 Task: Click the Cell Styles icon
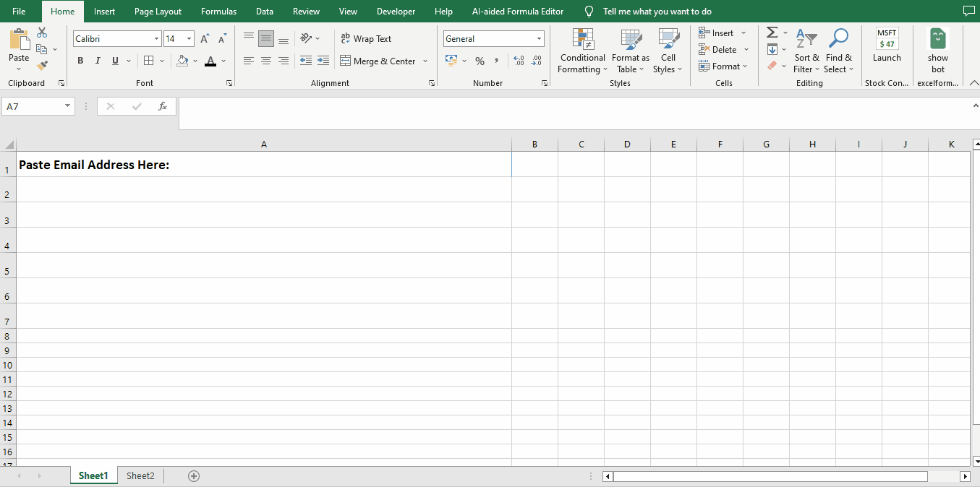(668, 51)
